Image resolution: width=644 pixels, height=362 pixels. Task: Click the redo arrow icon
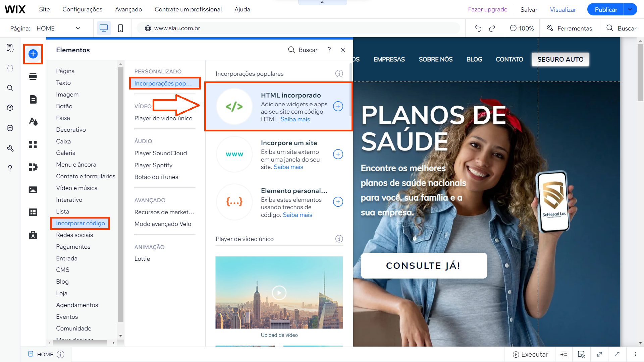[x=492, y=28]
